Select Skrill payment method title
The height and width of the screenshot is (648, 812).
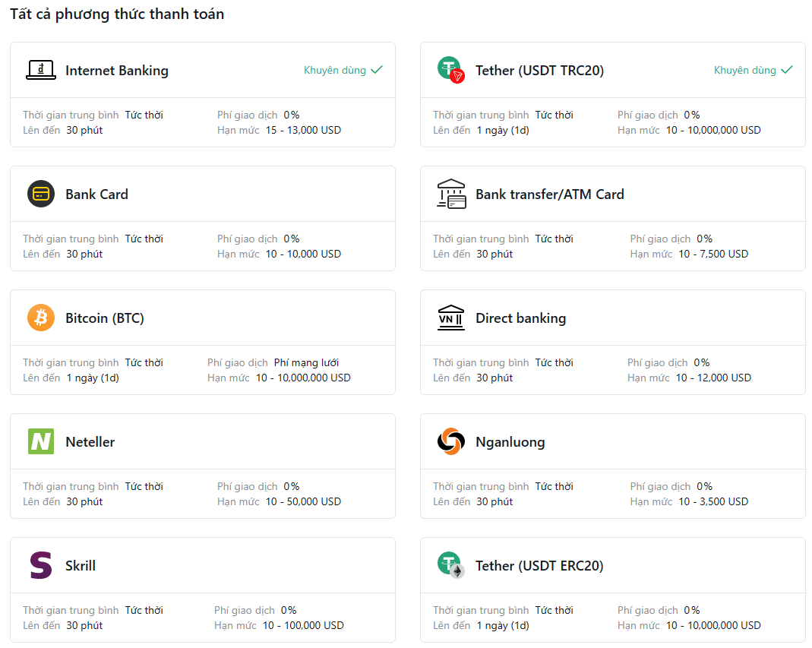81,566
